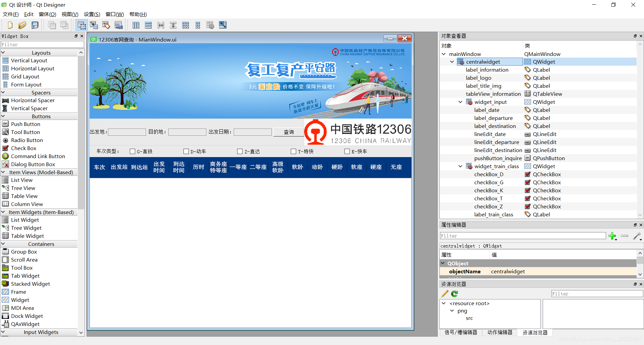Click the Break Layout toolbar icon
The width and height of the screenshot is (644, 345).
coord(210,25)
